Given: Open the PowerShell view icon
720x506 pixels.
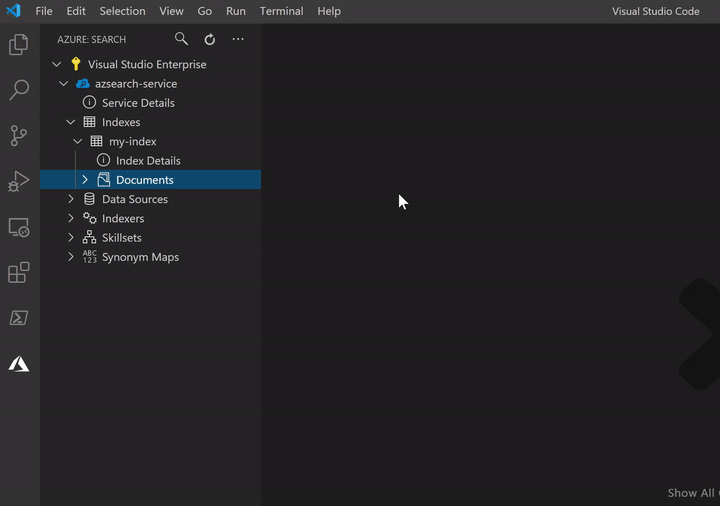Looking at the screenshot, I should [x=19, y=318].
